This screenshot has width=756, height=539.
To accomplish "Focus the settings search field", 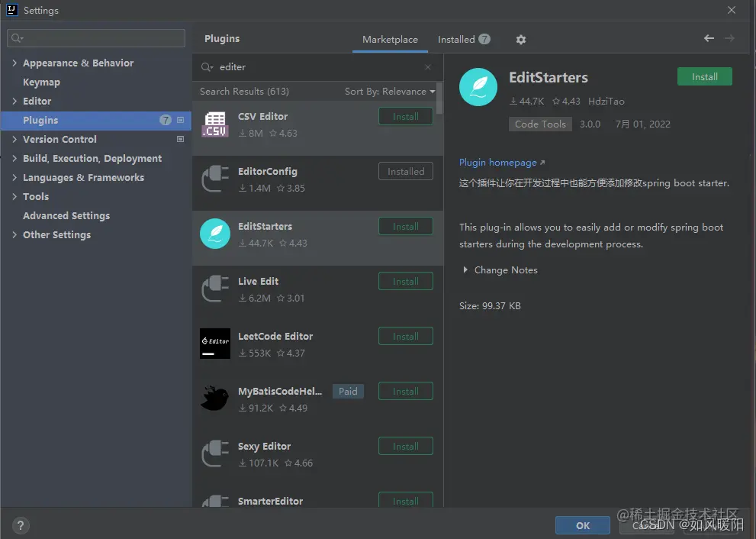I will [96, 38].
